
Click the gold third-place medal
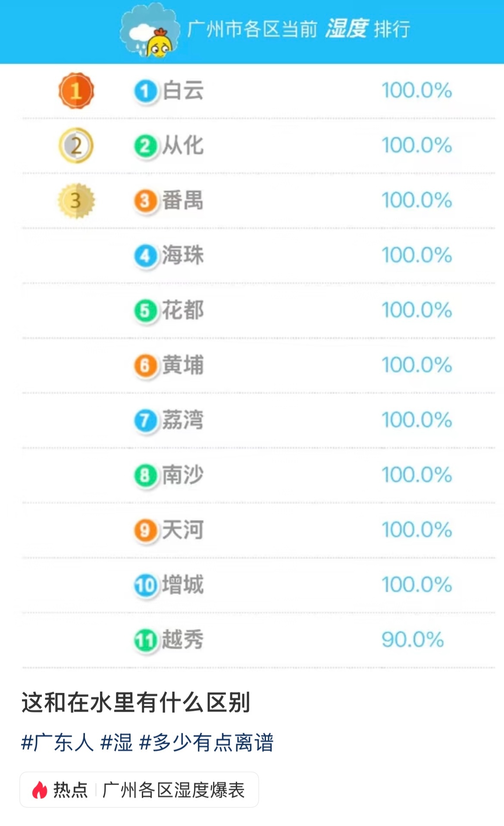coord(76,201)
